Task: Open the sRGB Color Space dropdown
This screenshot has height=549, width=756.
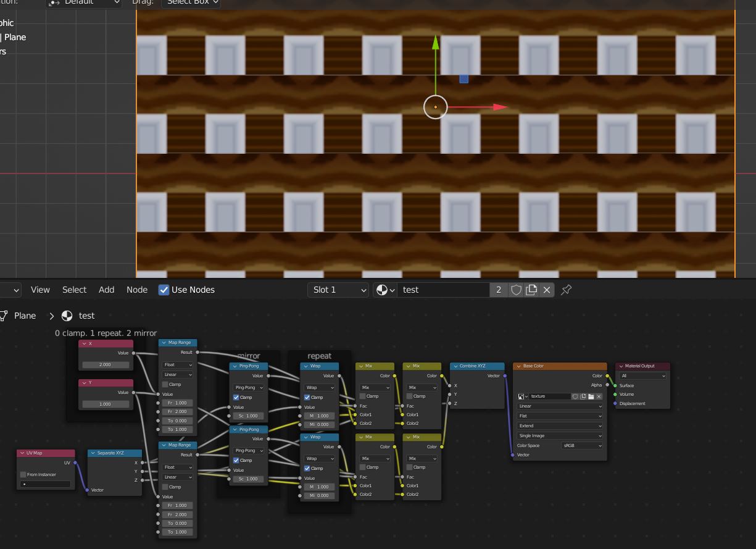Action: [582, 445]
